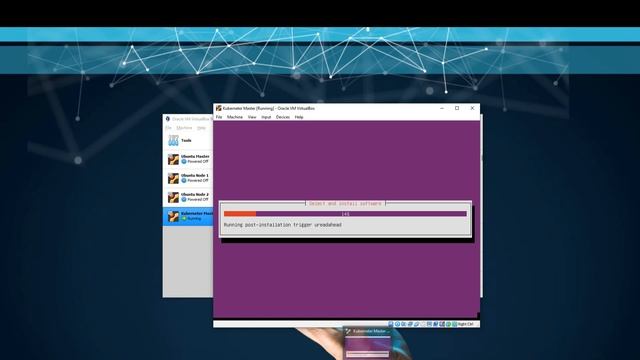
Task: Open the Input menu in VM window
Action: [x=266, y=117]
